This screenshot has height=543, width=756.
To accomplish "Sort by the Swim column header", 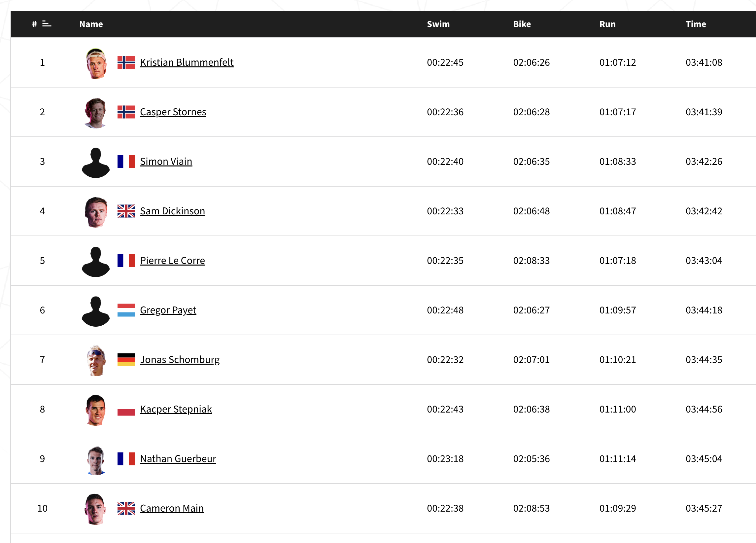I will tap(438, 24).
